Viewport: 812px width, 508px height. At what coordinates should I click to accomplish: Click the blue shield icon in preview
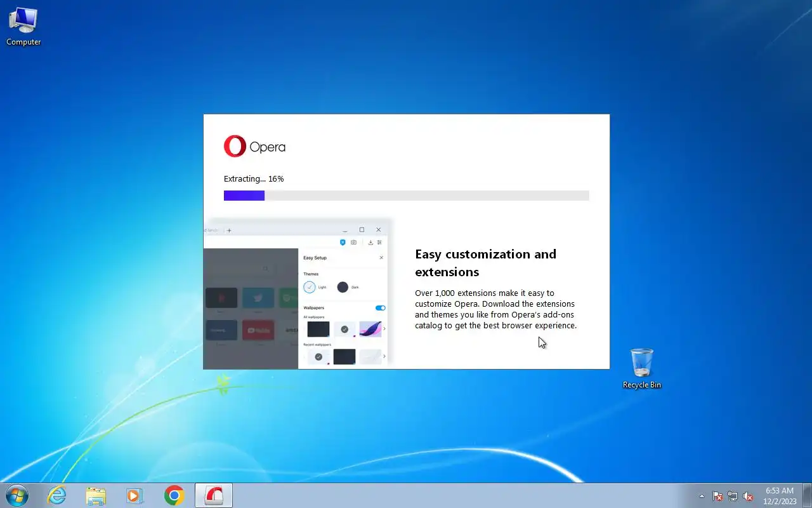343,243
